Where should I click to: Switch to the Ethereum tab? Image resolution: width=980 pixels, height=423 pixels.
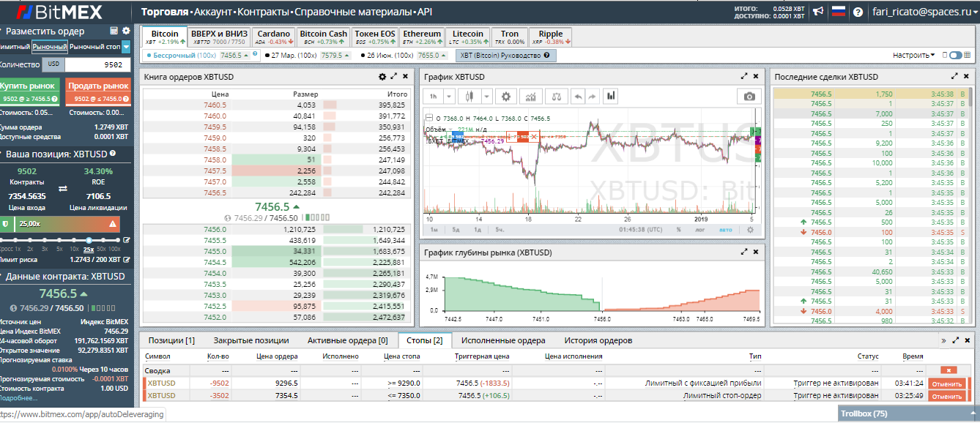click(422, 37)
